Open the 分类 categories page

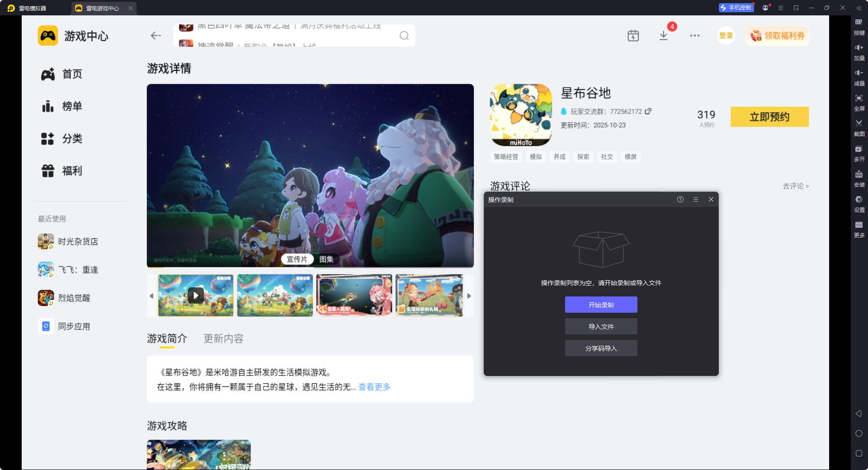pyautogui.click(x=61, y=139)
